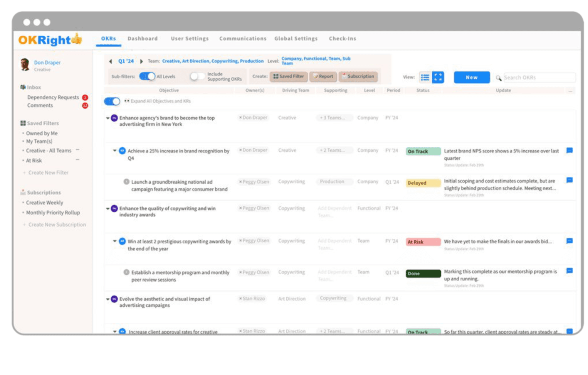Click key result icon for 25% brand recognition
The height and width of the screenshot is (375, 588).
123,150
